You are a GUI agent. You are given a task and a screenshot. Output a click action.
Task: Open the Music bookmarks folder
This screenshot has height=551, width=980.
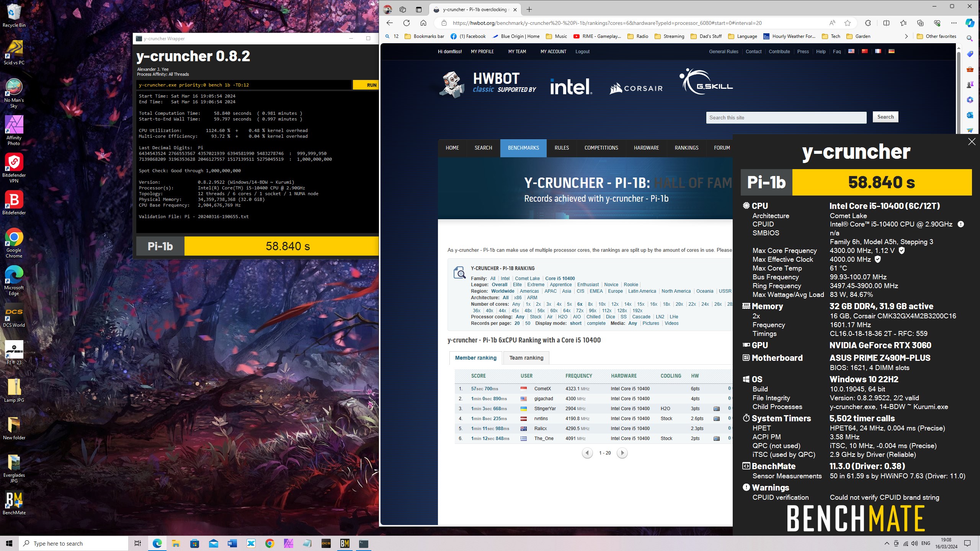pyautogui.click(x=557, y=36)
